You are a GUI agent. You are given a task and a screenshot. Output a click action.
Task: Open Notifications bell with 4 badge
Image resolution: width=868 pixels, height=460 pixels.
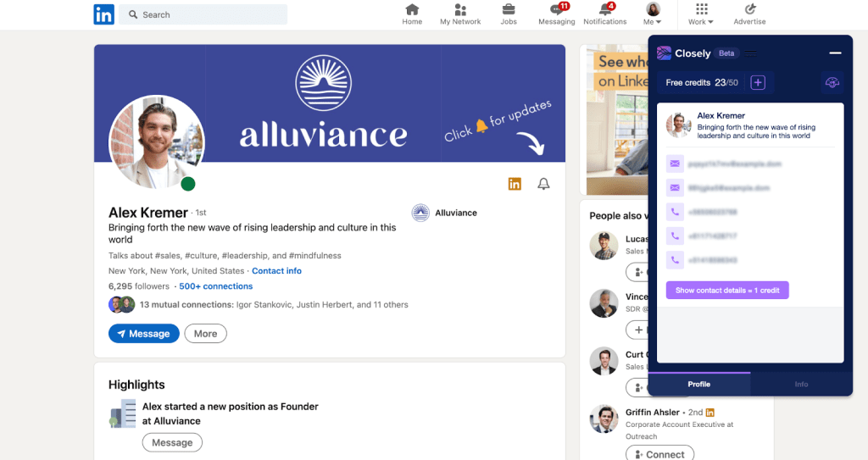click(x=604, y=14)
